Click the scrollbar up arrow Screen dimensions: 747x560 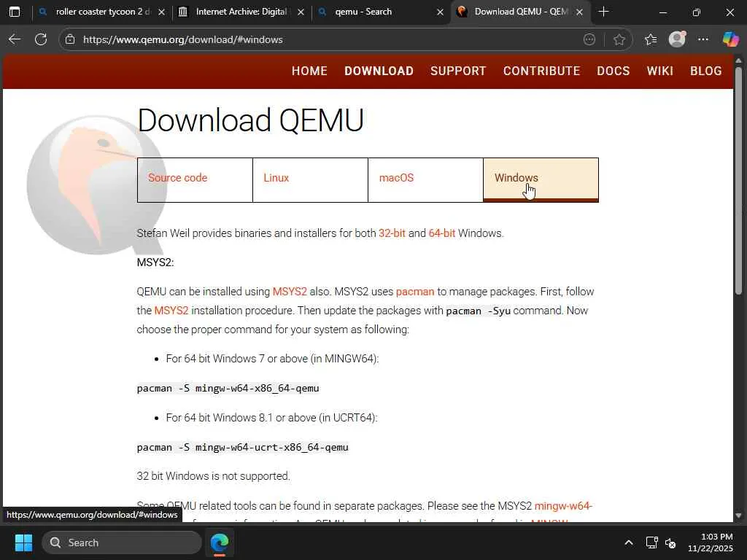pyautogui.click(x=738, y=61)
